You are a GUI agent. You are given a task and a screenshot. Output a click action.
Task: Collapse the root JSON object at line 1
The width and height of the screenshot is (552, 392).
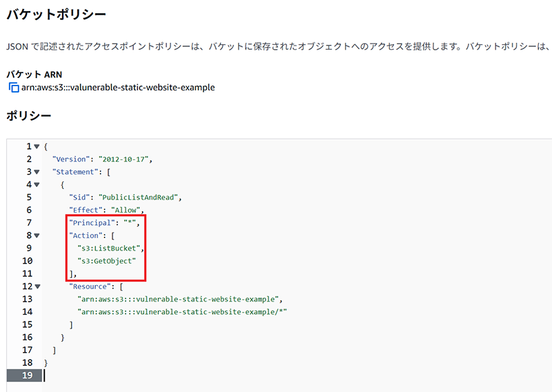tap(37, 147)
